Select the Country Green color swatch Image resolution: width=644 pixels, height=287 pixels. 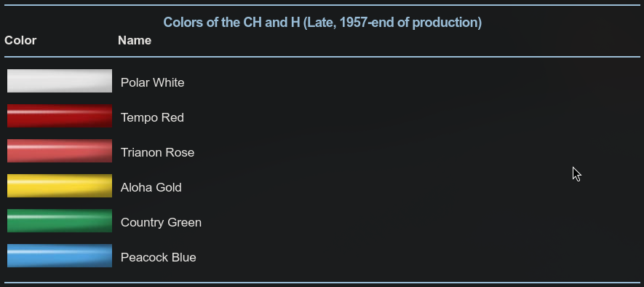(60, 221)
